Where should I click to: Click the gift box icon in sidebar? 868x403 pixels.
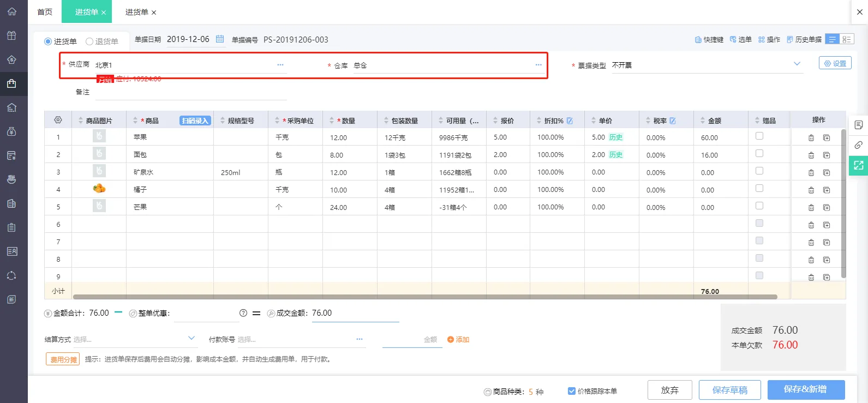[11, 35]
